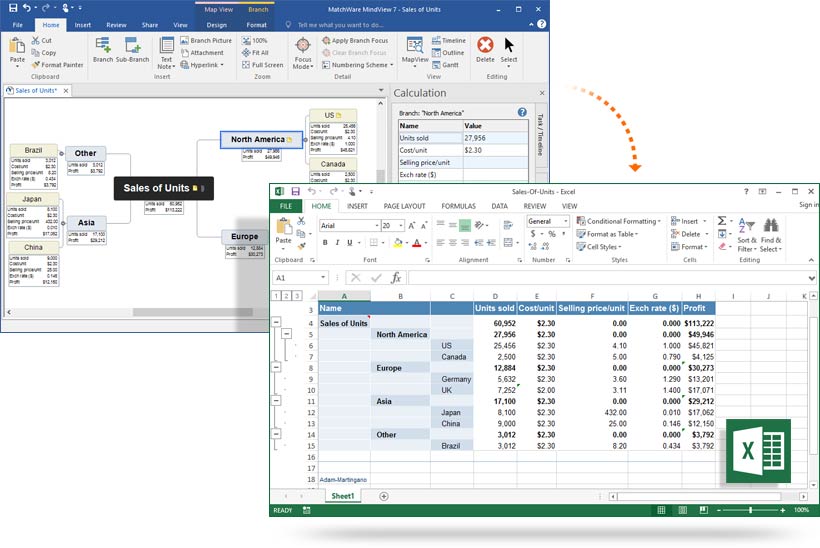Show outline level 2 in Excel
Image resolution: width=820 pixels, height=548 pixels.
point(286,296)
